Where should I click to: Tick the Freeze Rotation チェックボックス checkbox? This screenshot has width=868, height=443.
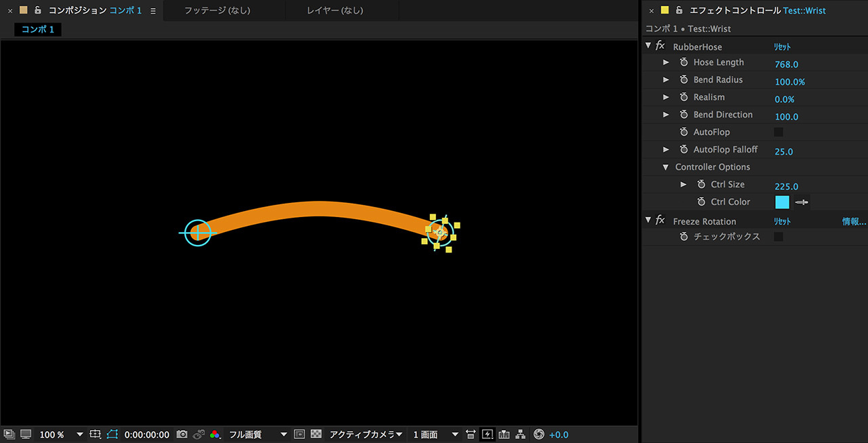tap(778, 237)
